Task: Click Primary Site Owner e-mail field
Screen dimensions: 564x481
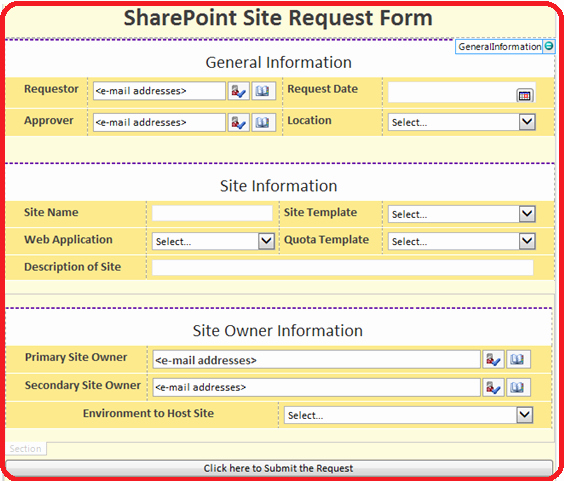Action: [317, 359]
